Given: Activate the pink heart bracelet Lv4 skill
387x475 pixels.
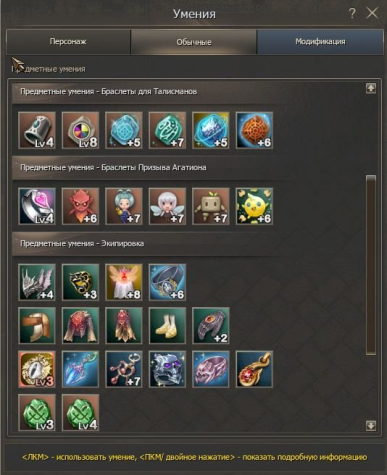Looking at the screenshot, I should [37, 206].
